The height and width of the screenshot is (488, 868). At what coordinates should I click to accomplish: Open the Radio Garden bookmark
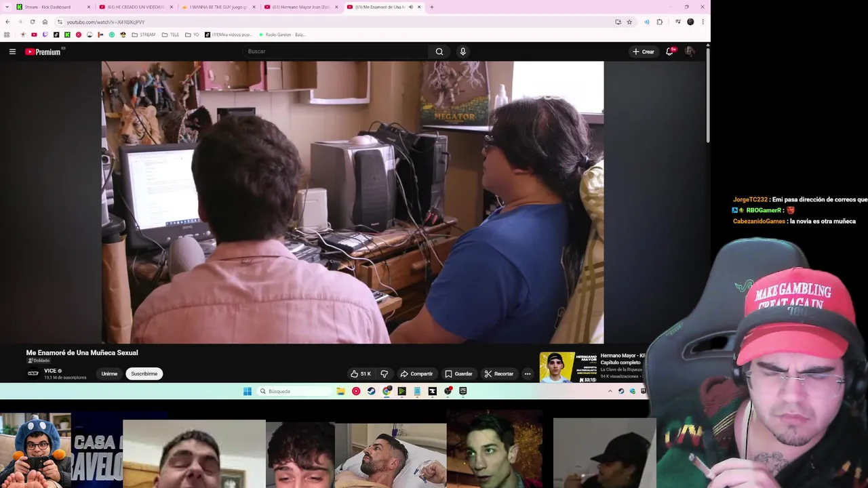282,35
